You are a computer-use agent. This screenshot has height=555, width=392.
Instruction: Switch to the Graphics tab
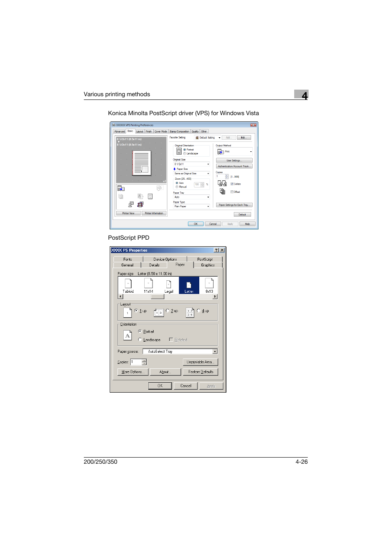[208, 265]
